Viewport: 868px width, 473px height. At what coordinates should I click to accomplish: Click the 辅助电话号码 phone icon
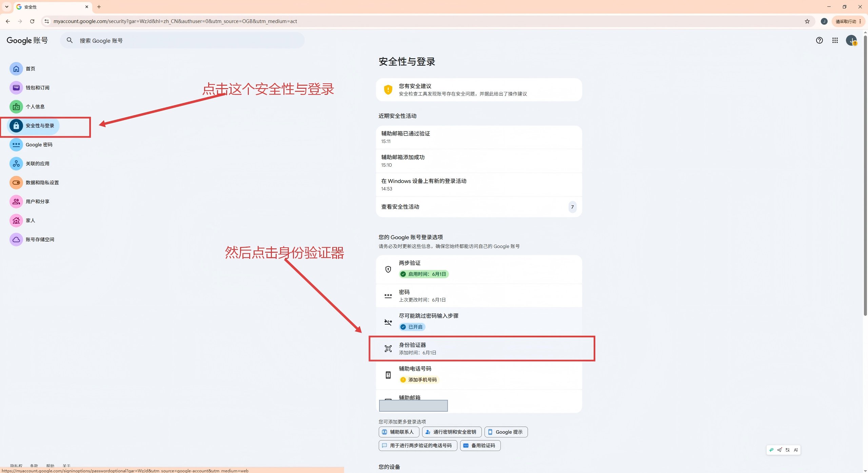[388, 375]
